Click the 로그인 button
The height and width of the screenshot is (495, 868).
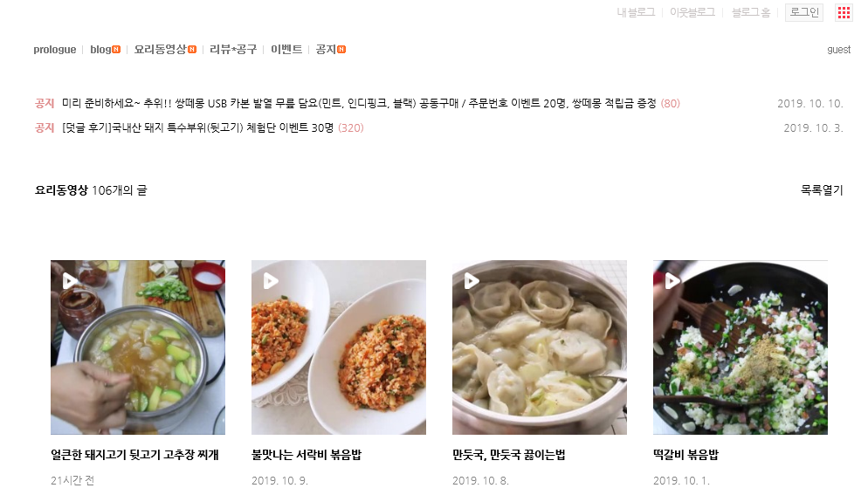point(803,12)
